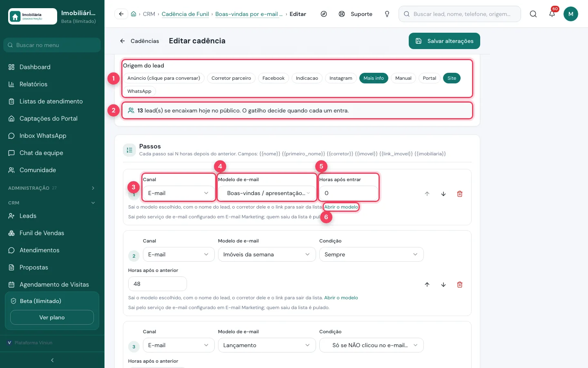Collapse CRM section
Image resolution: width=588 pixels, height=368 pixels.
point(52,203)
